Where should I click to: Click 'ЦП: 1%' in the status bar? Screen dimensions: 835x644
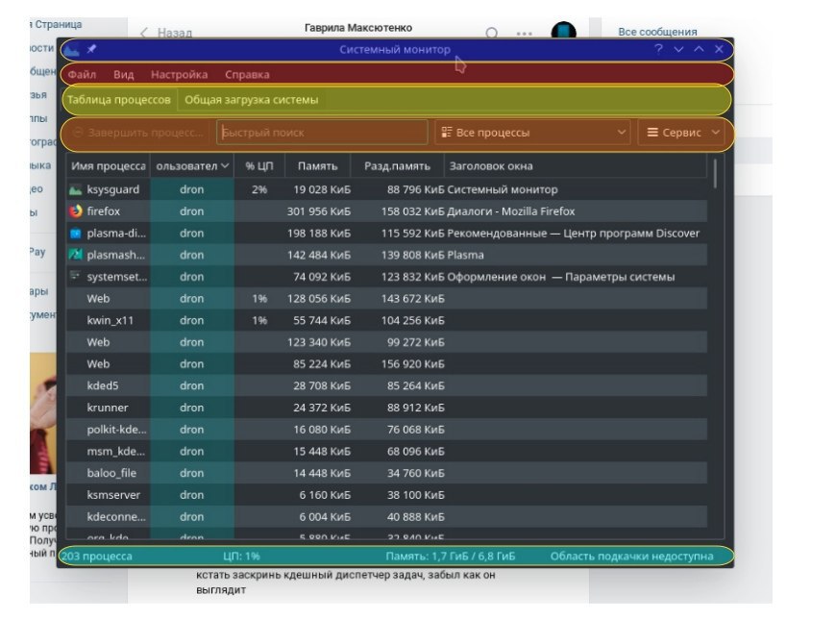point(241,557)
